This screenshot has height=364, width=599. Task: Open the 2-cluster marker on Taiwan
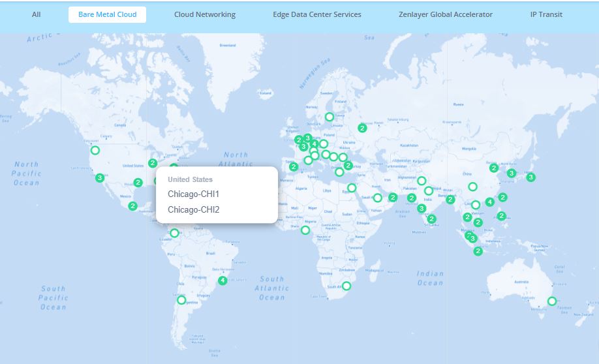click(x=502, y=197)
